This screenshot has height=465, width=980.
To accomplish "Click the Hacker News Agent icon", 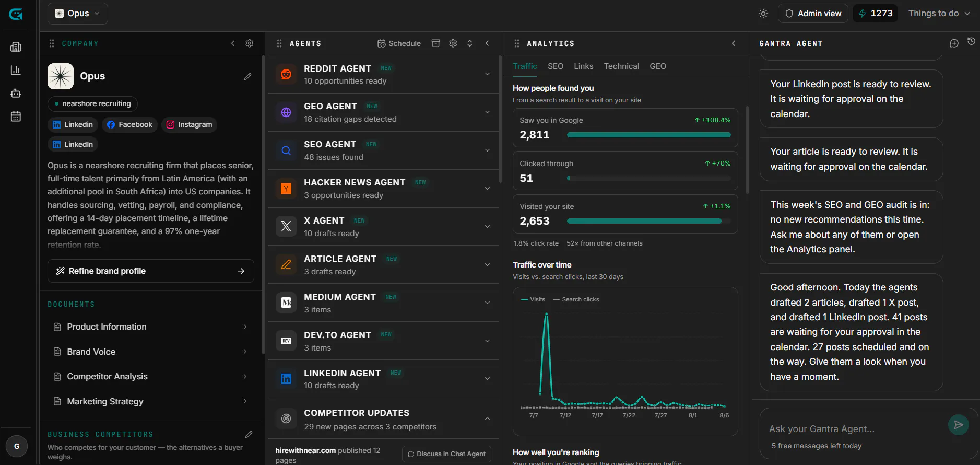I will (x=286, y=189).
